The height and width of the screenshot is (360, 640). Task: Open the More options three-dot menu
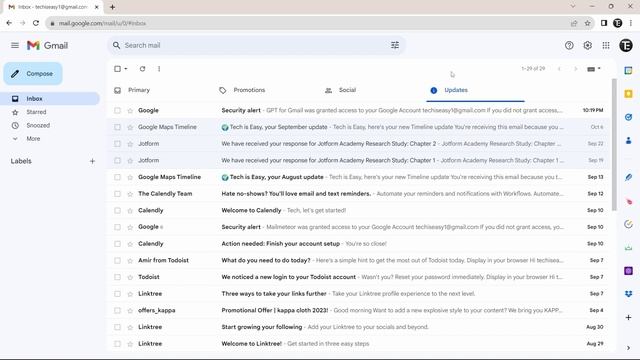[159, 69]
